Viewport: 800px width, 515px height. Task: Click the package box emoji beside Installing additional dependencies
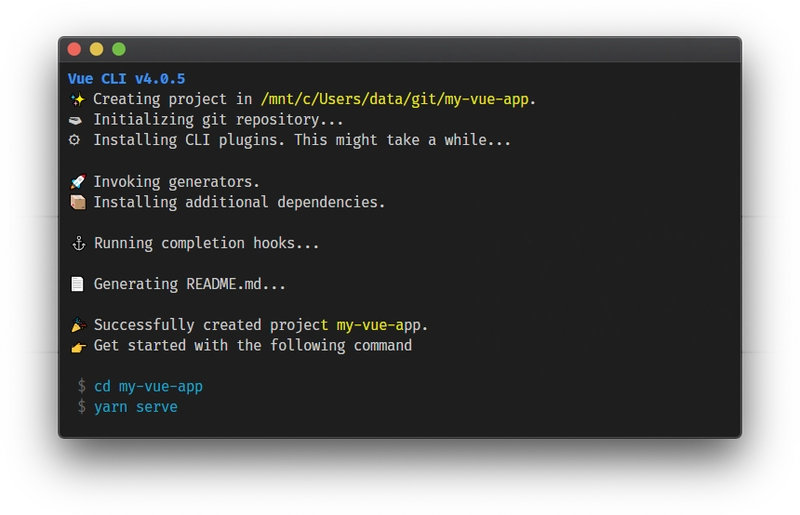[x=78, y=202]
